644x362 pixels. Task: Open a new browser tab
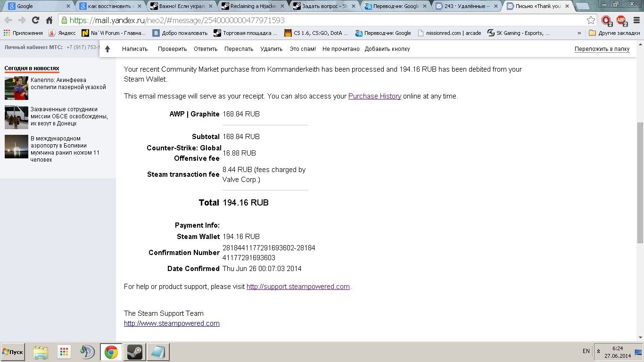click(x=583, y=6)
